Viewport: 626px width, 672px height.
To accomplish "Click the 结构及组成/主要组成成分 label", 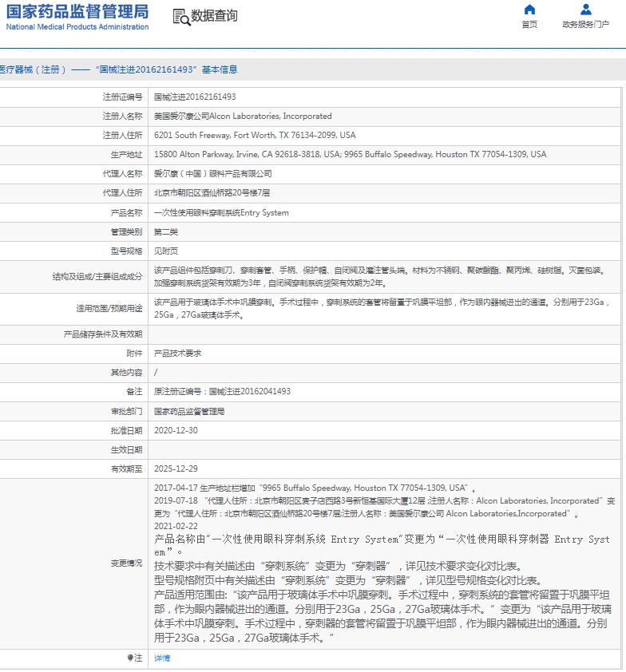I will coord(97,277).
